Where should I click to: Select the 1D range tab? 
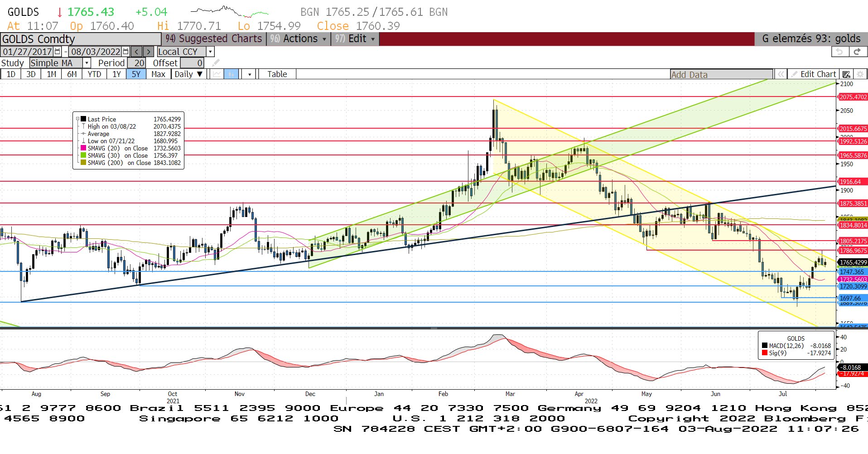pyautogui.click(x=11, y=74)
